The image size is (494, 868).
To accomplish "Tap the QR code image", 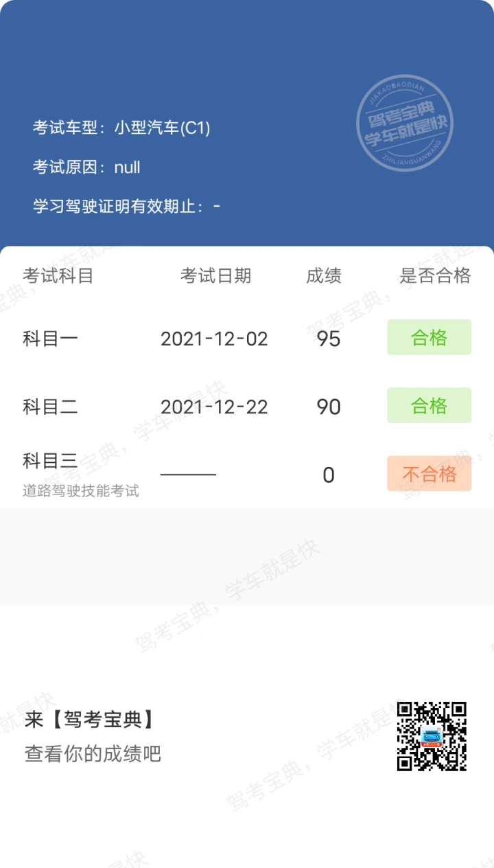I will [432, 736].
